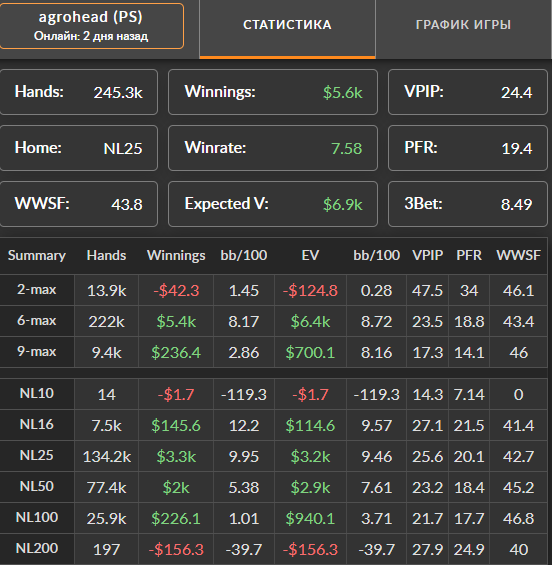Click the EV column header

point(310,255)
